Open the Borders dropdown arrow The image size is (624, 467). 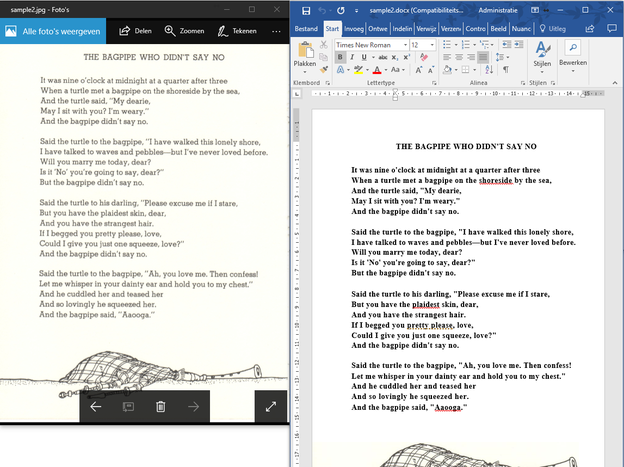pyautogui.click(x=474, y=70)
